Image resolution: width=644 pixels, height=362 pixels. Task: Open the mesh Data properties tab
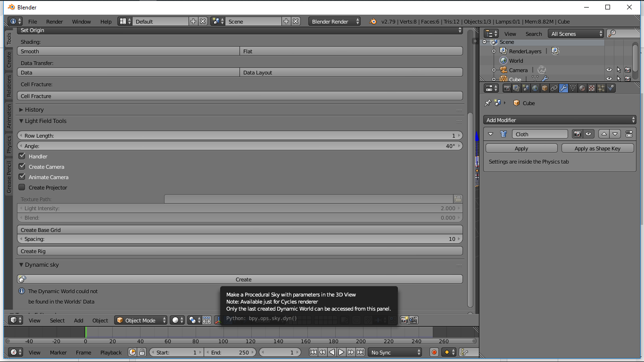point(573,88)
